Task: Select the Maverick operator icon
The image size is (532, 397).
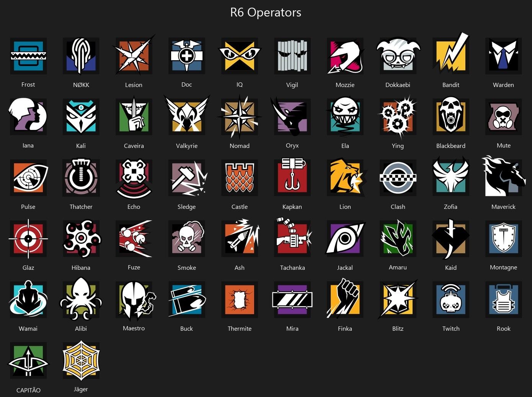Action: click(503, 176)
